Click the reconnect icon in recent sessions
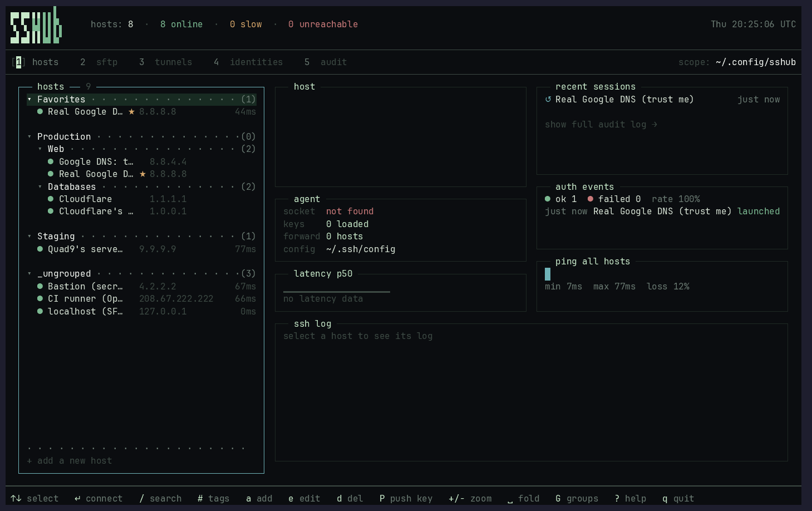This screenshot has width=812, height=511. [x=548, y=100]
